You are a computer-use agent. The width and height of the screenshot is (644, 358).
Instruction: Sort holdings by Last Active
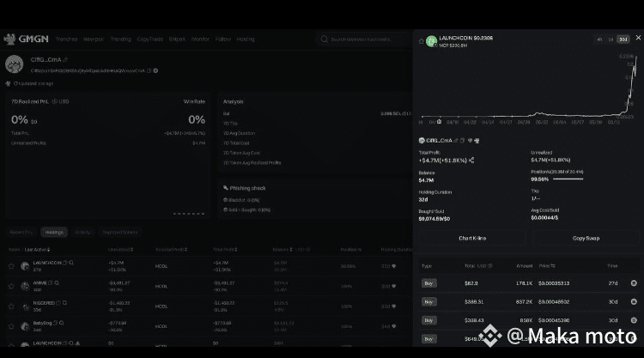38,250
